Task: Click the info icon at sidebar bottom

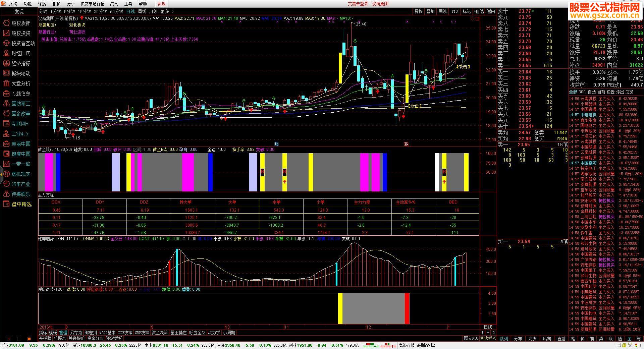Action: point(9,339)
